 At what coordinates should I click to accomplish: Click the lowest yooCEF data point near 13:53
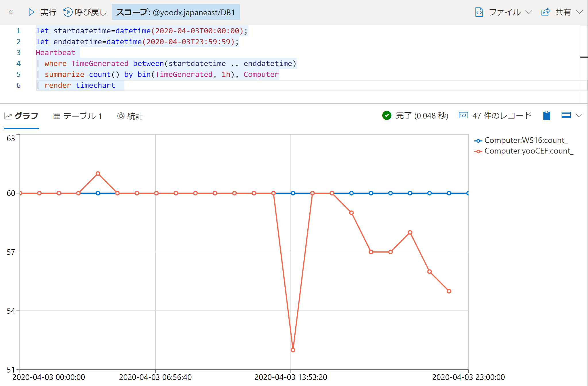[x=293, y=350]
